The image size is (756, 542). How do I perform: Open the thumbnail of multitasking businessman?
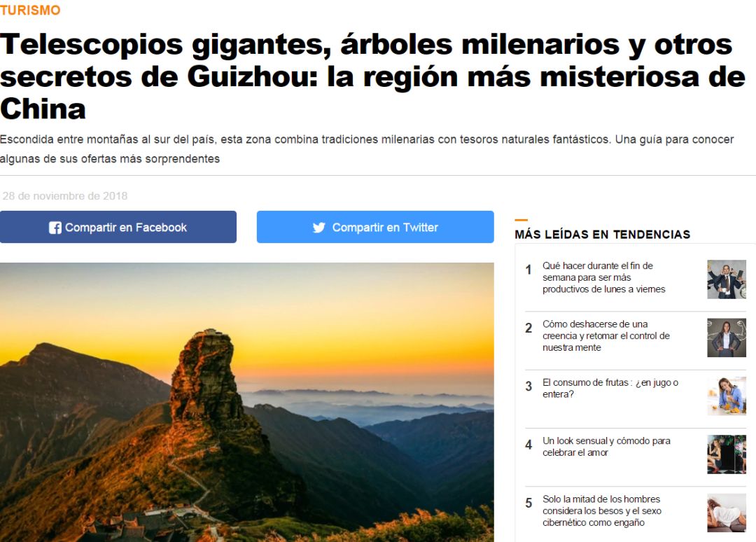(726, 279)
